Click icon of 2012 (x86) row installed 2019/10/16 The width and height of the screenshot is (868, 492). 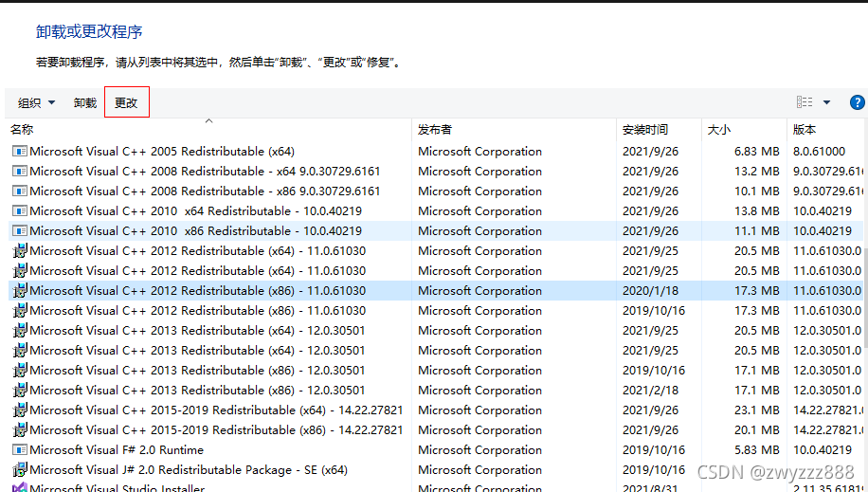[x=20, y=310]
